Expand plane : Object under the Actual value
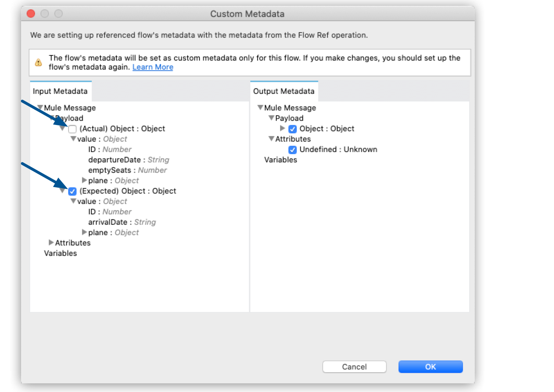 [84, 180]
